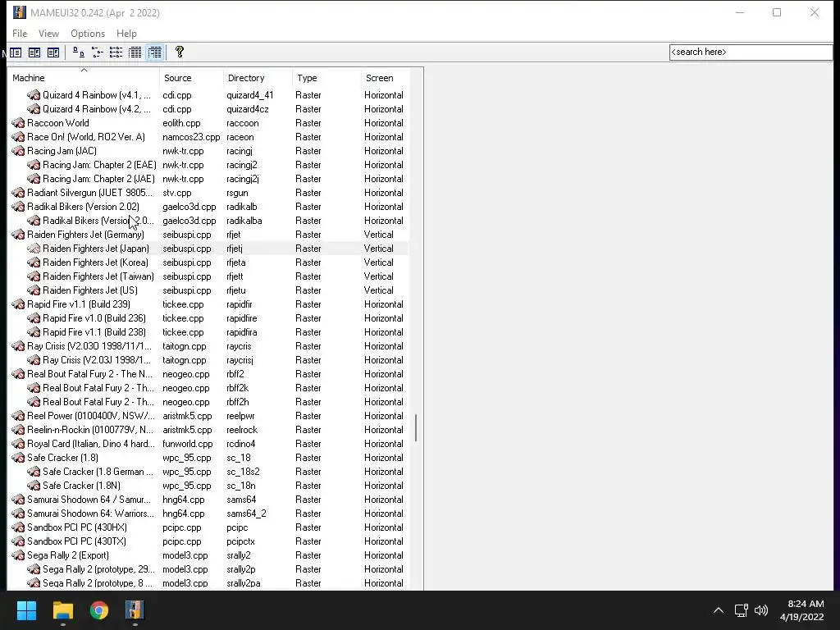Sort by the Machine column header

coord(84,78)
